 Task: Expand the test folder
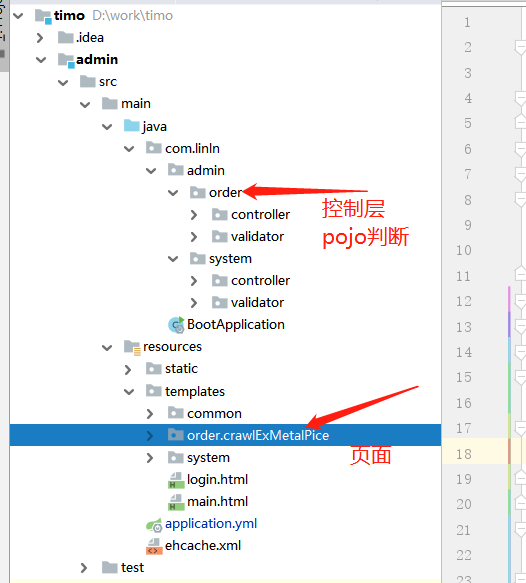click(x=84, y=568)
